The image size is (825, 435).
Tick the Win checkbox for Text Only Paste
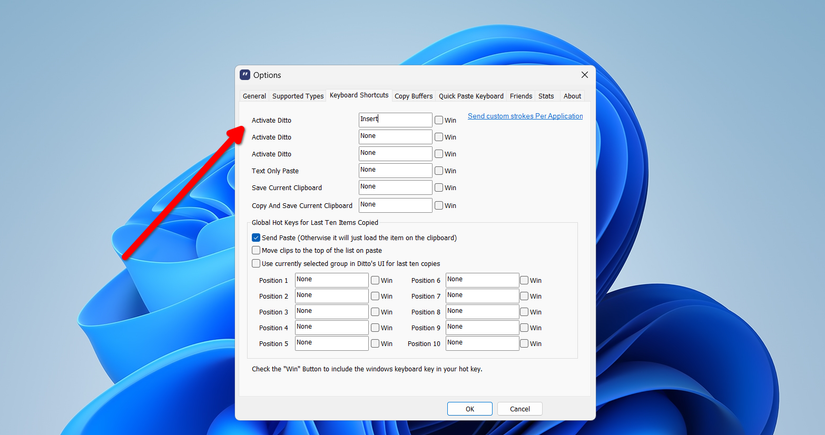tap(438, 170)
